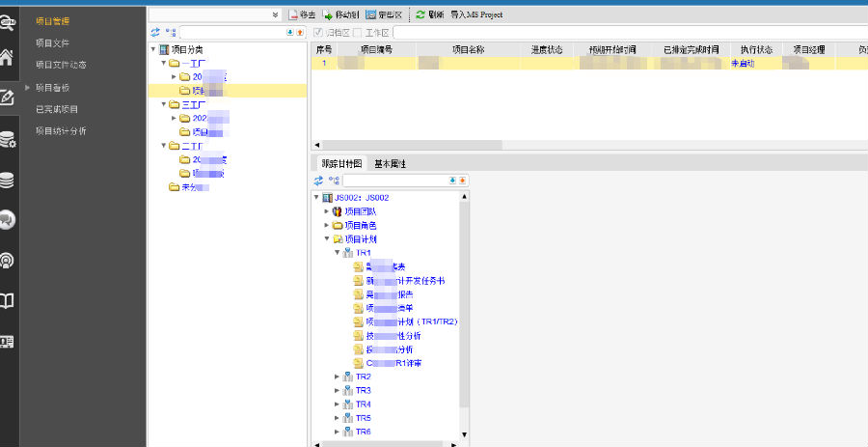Open the open-book icon in the sidebar
This screenshot has width=868, height=447.
coord(8,301)
